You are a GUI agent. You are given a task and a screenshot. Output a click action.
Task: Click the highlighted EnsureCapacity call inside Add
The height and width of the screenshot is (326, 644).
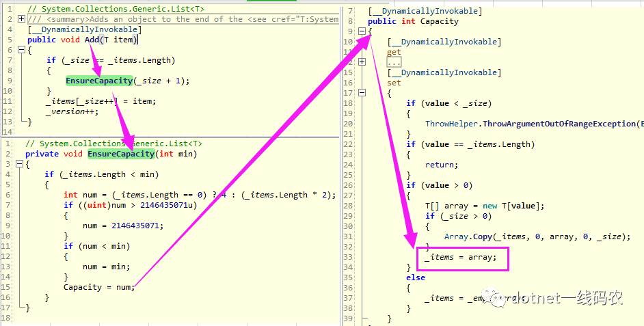[99, 81]
